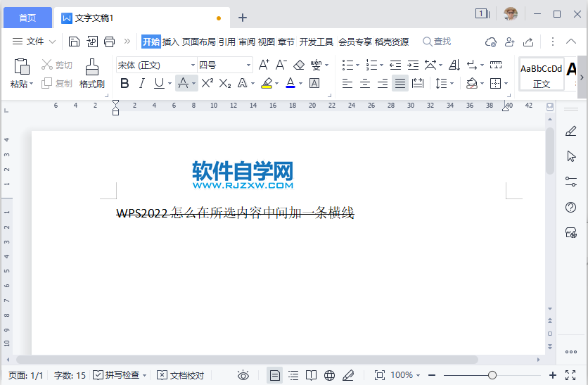Click the Increase font size icon
This screenshot has height=385, width=588.
[x=264, y=65]
